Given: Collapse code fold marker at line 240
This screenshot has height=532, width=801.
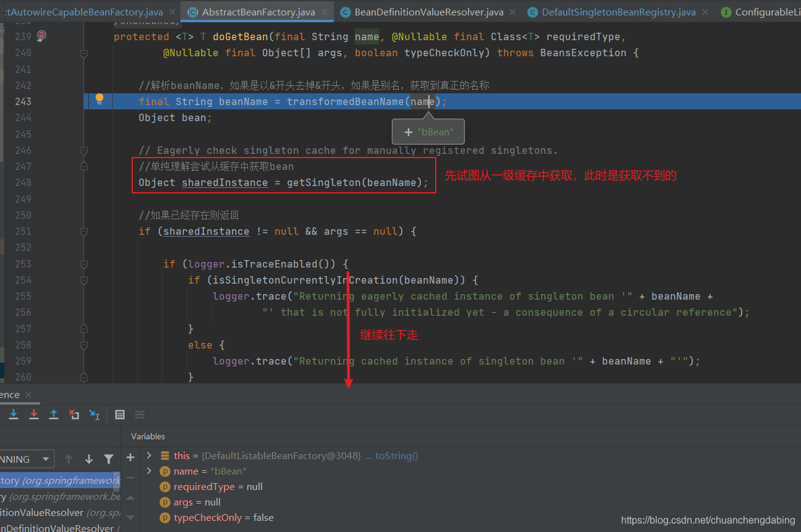Looking at the screenshot, I should point(84,54).
